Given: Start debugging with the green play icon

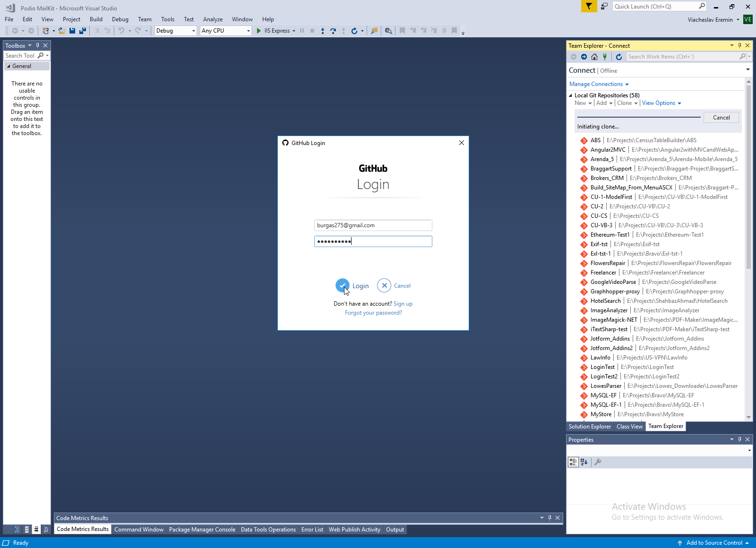Looking at the screenshot, I should click(x=259, y=31).
